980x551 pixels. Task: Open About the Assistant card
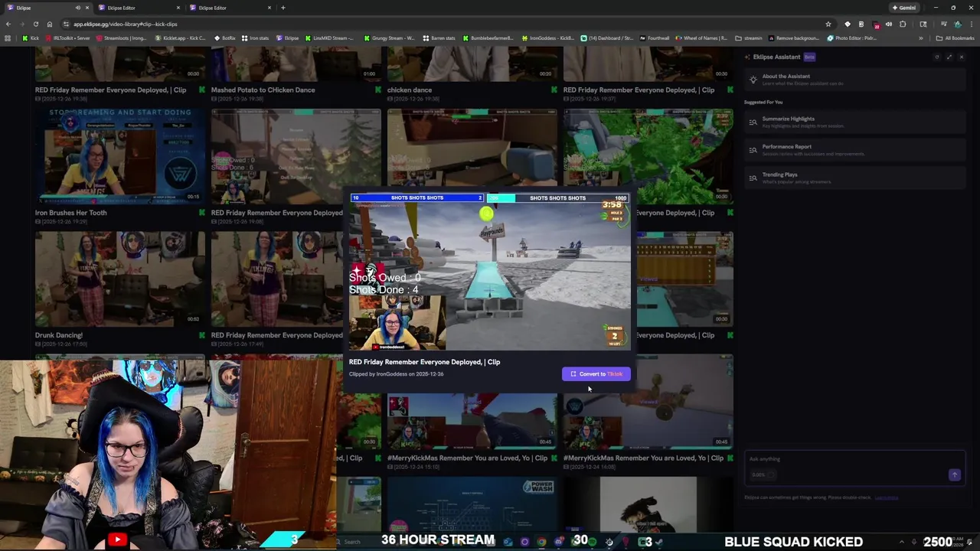(854, 80)
